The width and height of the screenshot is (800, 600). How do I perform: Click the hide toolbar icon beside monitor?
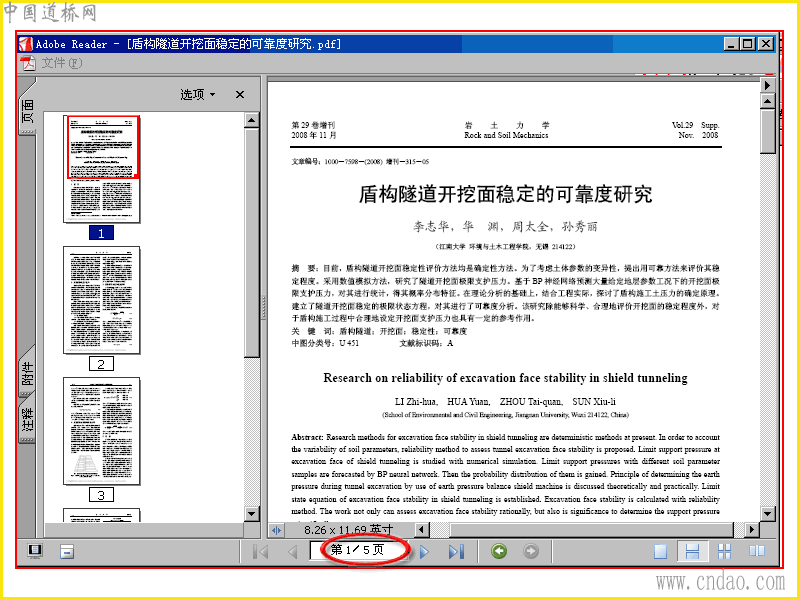pyautogui.click(x=67, y=552)
